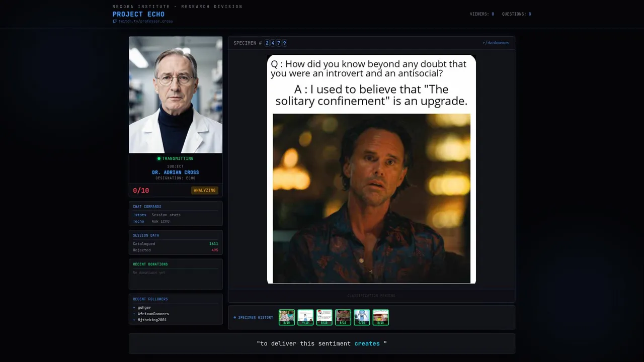Click the Rejected value 49%
644x362 pixels.
point(215,250)
